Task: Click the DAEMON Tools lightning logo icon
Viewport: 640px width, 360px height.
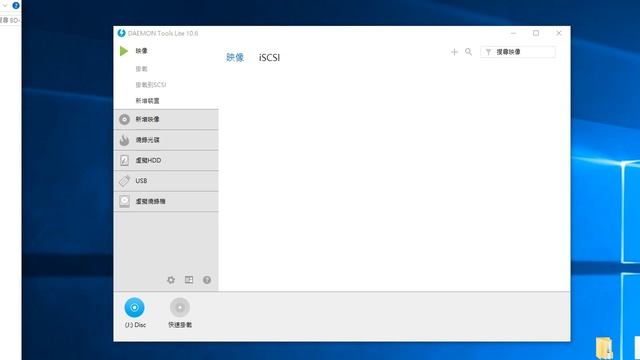Action: point(121,33)
